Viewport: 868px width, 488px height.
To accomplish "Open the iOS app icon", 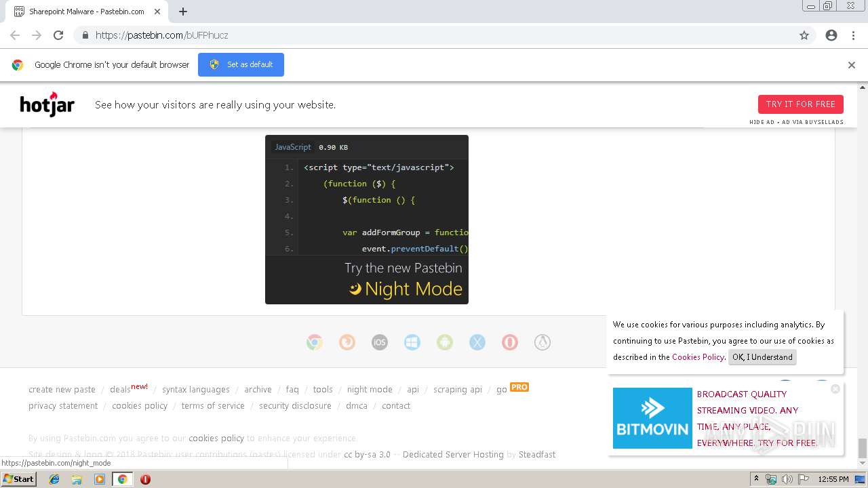I will tap(379, 342).
